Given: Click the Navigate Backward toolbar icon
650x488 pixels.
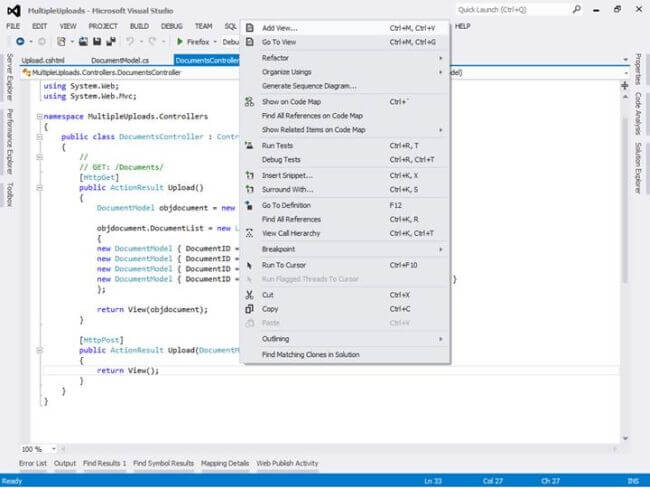Looking at the screenshot, I should click(x=20, y=41).
